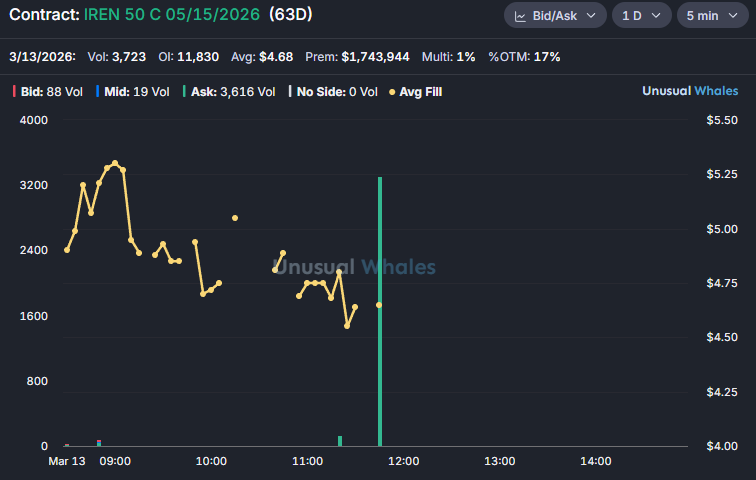Viewport: 756px width, 480px height.
Task: Toggle the Mid 19 Vol legend series
Action: 133,92
